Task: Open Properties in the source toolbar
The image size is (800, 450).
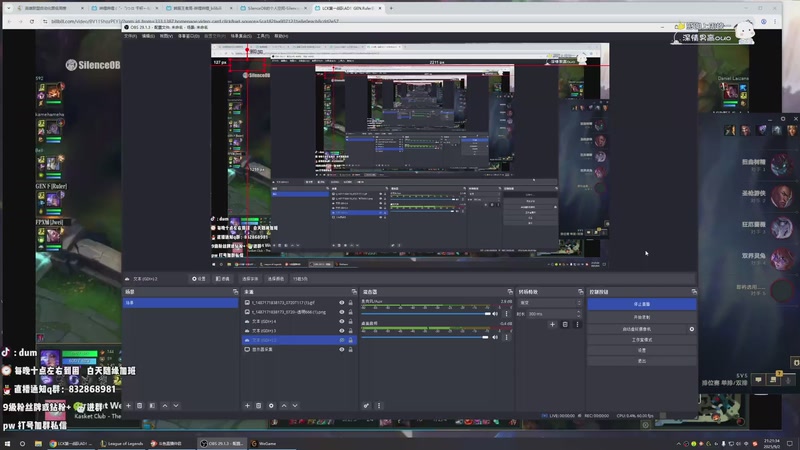Action: pyautogui.click(x=199, y=279)
